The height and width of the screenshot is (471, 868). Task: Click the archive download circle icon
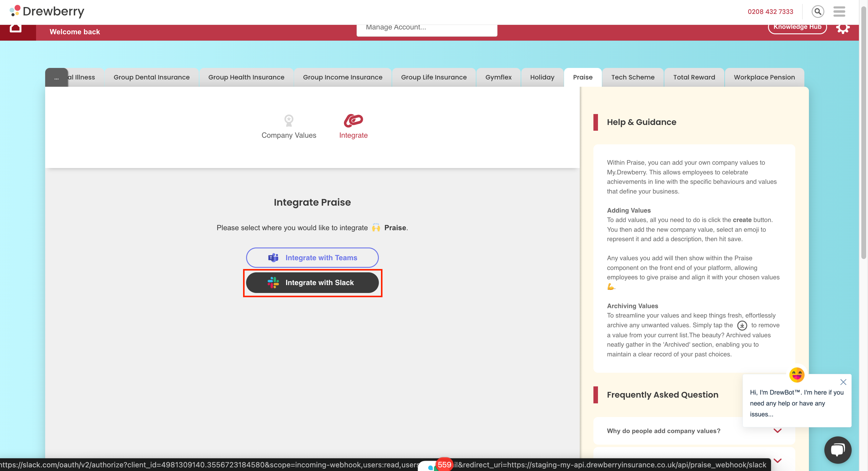click(742, 325)
